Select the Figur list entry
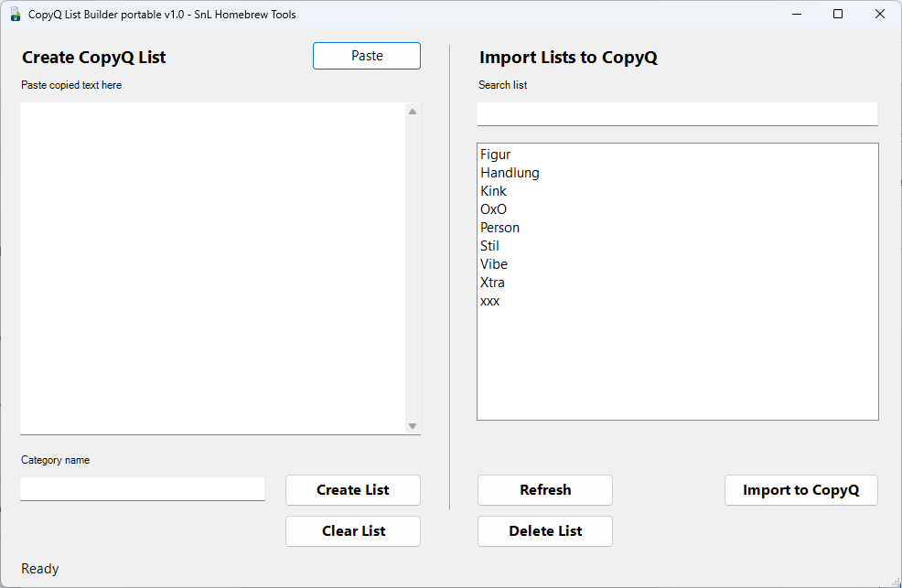Image resolution: width=902 pixels, height=588 pixels. [x=678, y=155]
